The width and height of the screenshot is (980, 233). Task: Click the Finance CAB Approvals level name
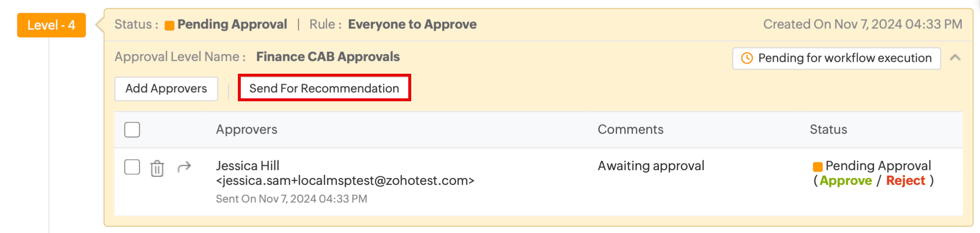coord(327,57)
